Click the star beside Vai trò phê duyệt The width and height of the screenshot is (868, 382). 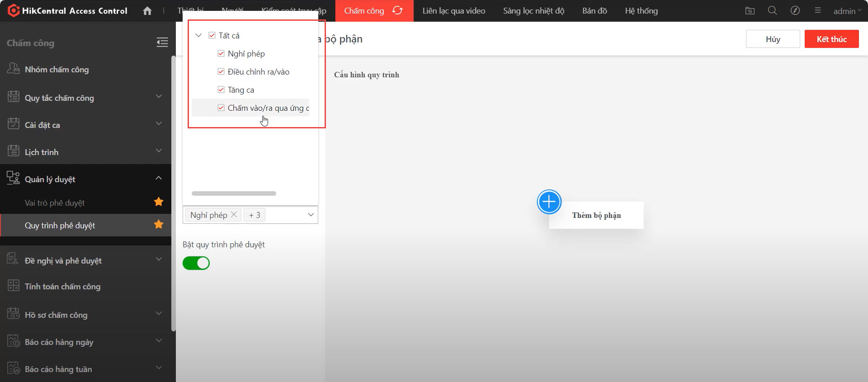159,202
